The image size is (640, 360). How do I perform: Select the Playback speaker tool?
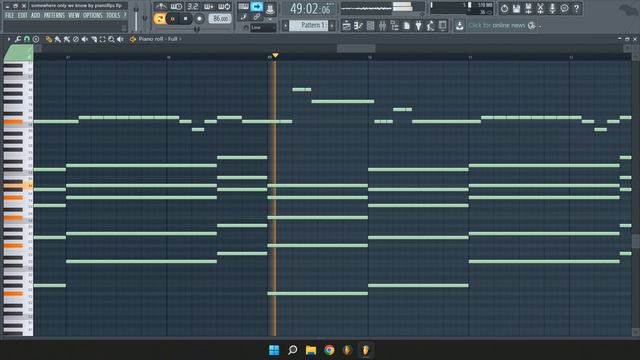pyautogui.click(x=120, y=39)
